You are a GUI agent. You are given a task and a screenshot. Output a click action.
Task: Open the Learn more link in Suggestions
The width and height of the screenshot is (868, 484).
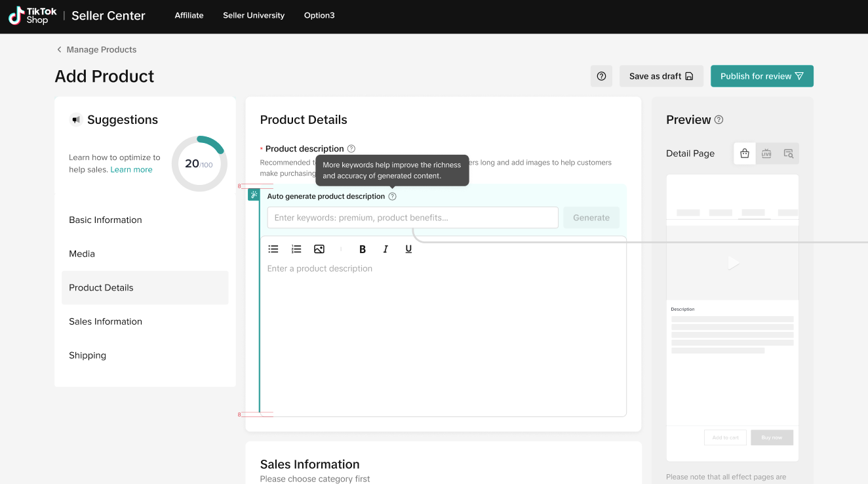[x=131, y=170]
